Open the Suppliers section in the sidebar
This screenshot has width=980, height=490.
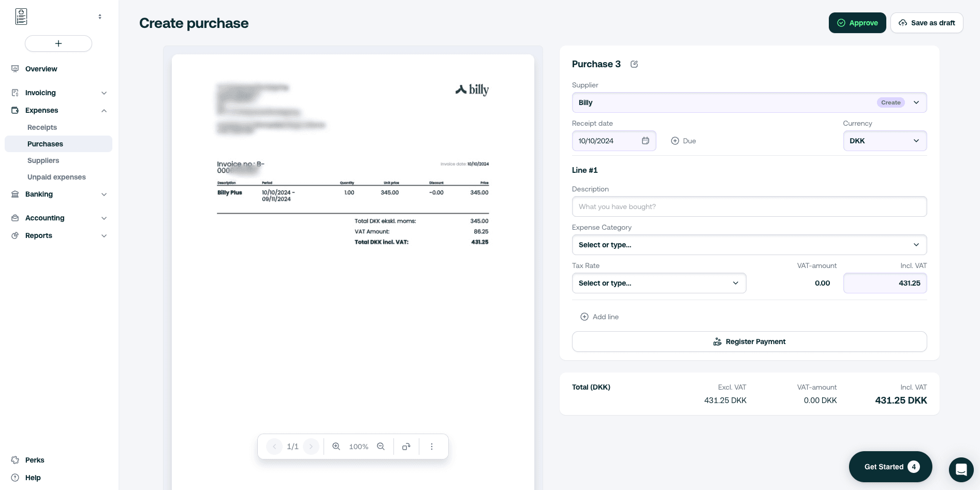(x=43, y=160)
